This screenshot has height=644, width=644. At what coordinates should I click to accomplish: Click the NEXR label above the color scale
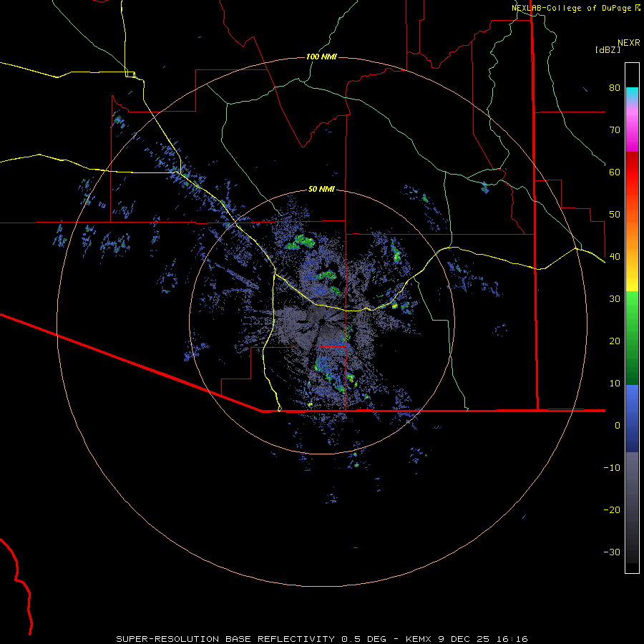tap(629, 43)
